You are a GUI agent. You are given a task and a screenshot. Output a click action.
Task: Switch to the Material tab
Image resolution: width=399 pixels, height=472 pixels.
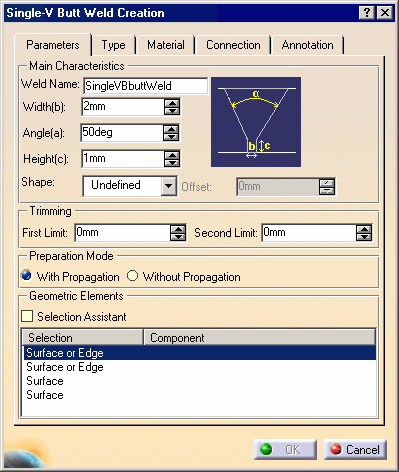point(166,45)
